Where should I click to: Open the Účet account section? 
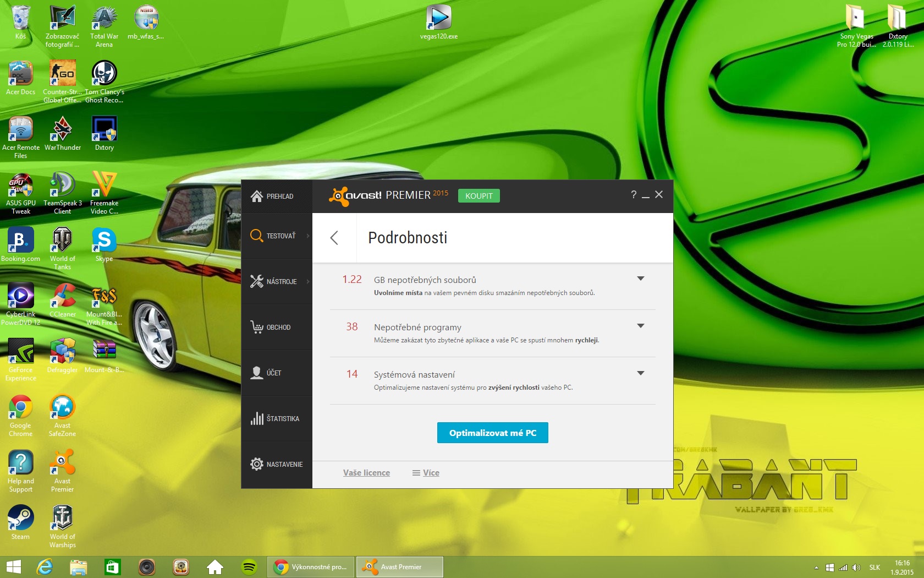(277, 373)
